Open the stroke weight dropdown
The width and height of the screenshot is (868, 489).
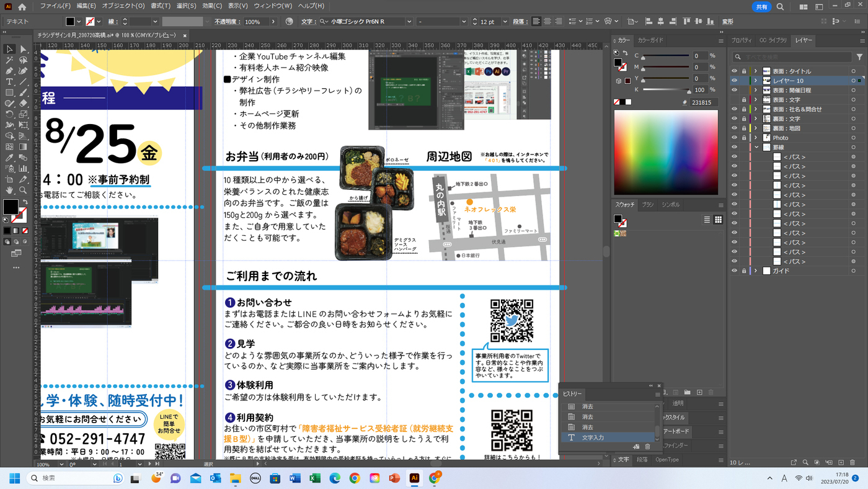(154, 22)
